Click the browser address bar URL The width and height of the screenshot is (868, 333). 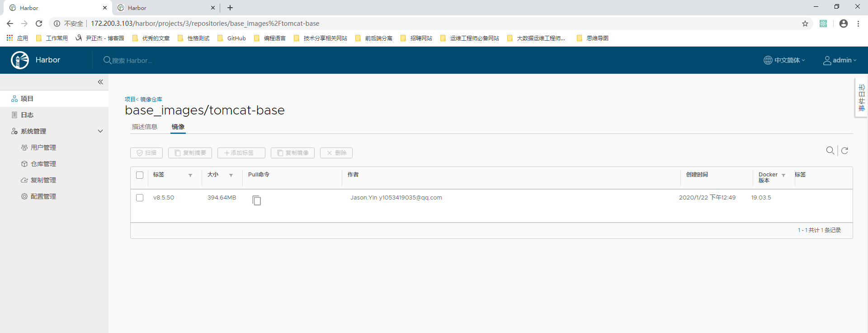click(x=205, y=24)
